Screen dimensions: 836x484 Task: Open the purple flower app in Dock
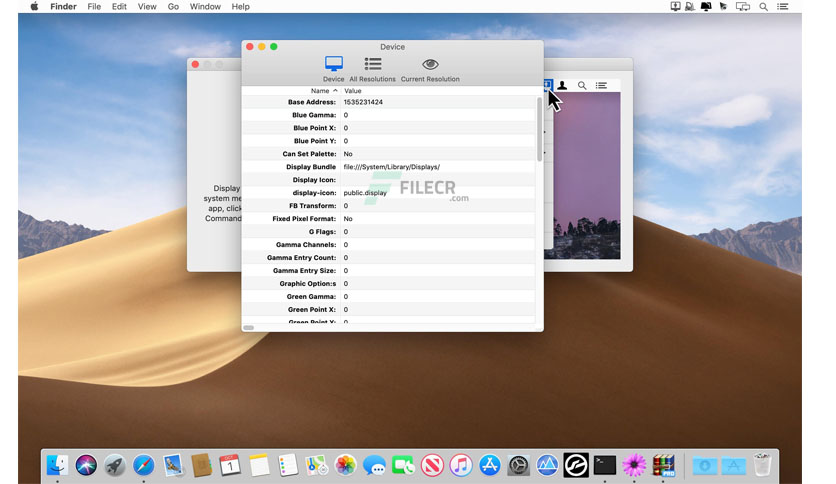tap(634, 465)
